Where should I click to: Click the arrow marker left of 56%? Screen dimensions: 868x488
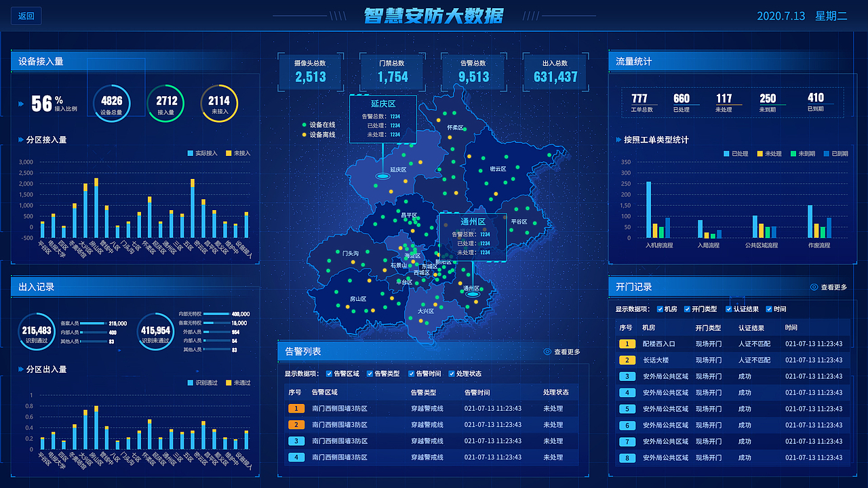click(x=21, y=104)
